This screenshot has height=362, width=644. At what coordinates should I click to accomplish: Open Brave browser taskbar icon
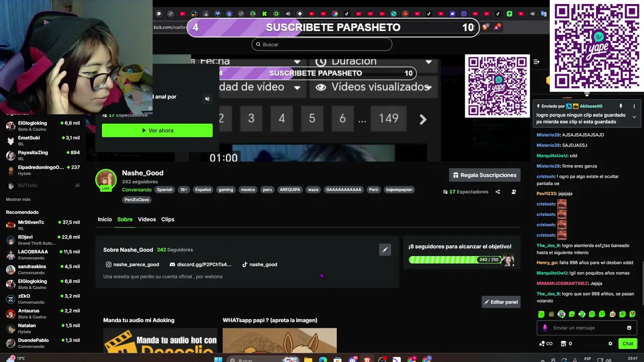(367, 359)
